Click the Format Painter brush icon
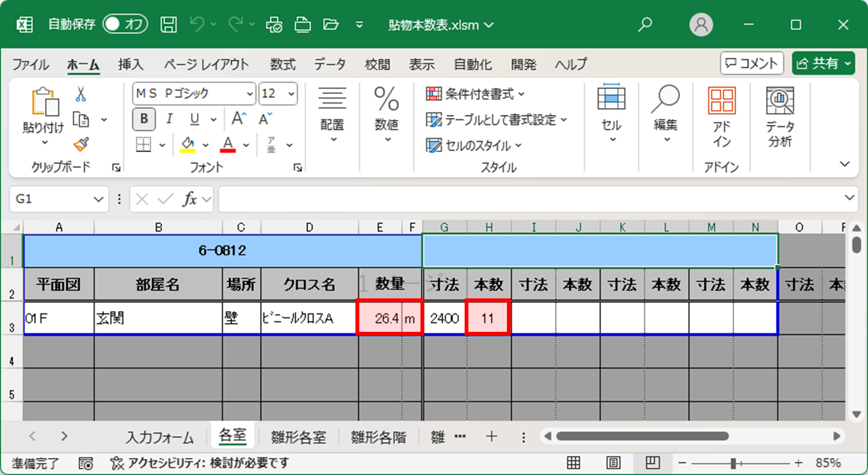 (81, 144)
